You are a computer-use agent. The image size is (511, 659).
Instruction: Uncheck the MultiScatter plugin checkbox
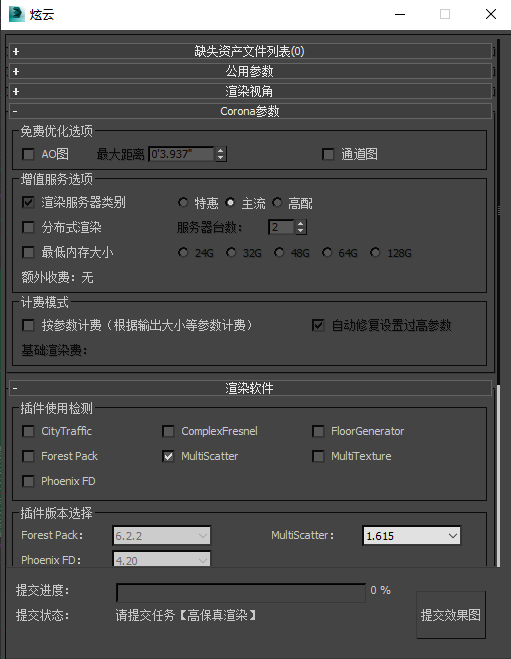click(168, 456)
